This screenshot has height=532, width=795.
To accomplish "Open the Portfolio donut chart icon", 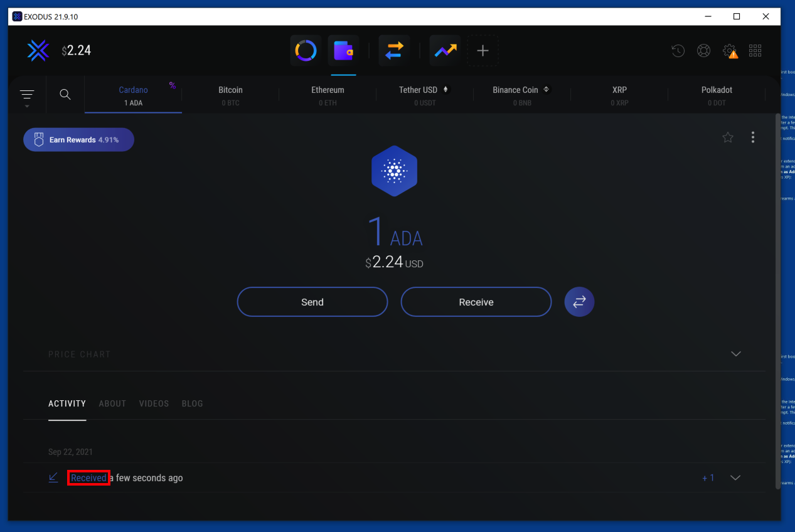I will (x=306, y=51).
